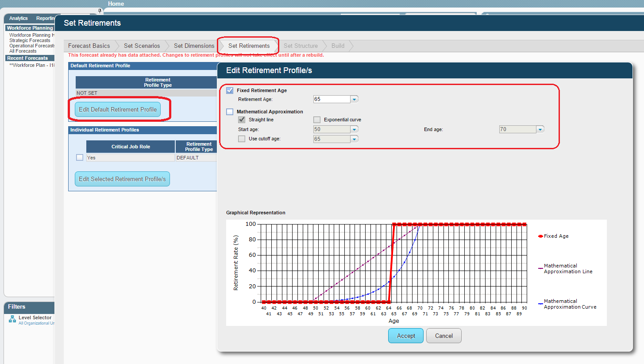The width and height of the screenshot is (644, 364).
Task: Click Edit Default Retirement Profile button
Action: click(118, 109)
